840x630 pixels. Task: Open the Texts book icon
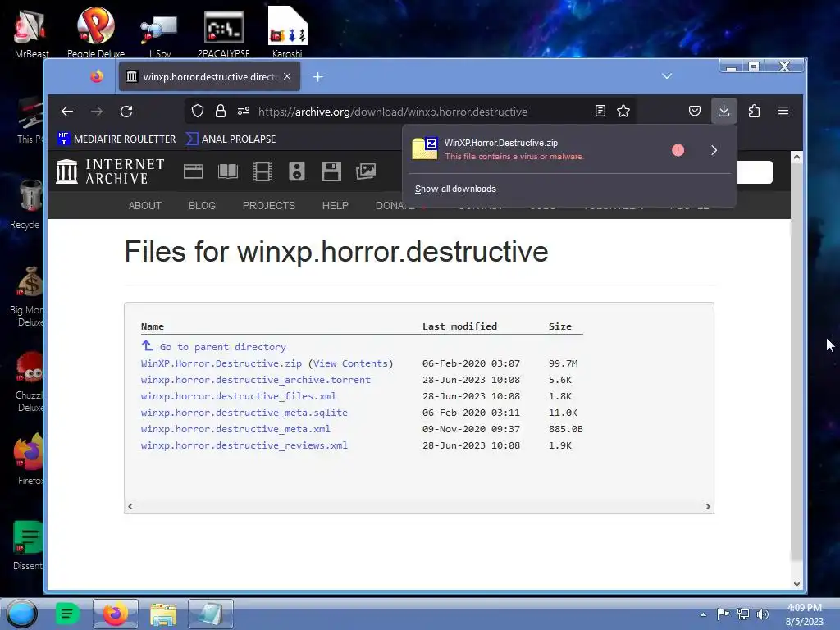click(x=228, y=171)
